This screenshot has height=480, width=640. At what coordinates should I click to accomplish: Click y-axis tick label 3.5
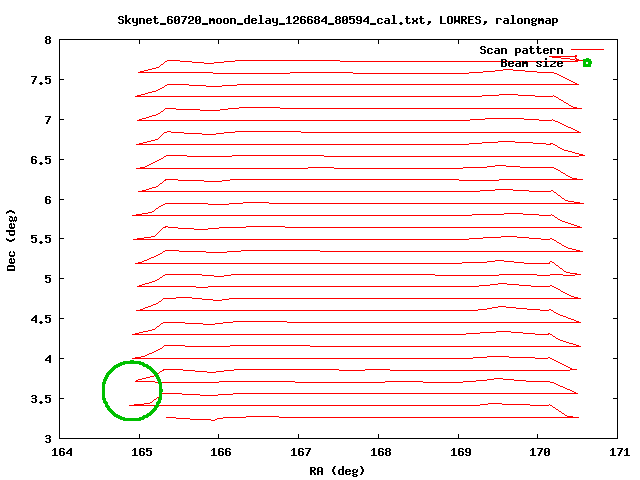click(41, 399)
